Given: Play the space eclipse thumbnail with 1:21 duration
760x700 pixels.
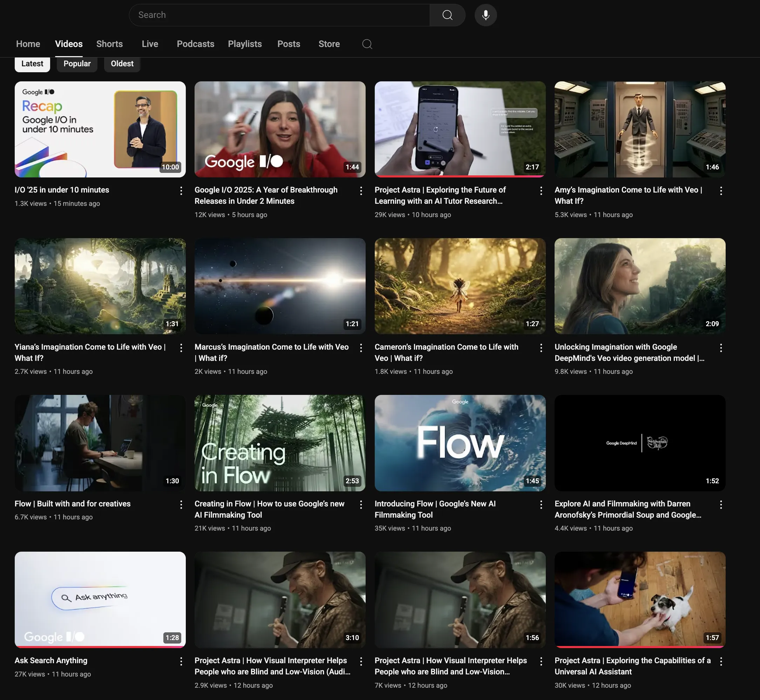Looking at the screenshot, I should 280,286.
